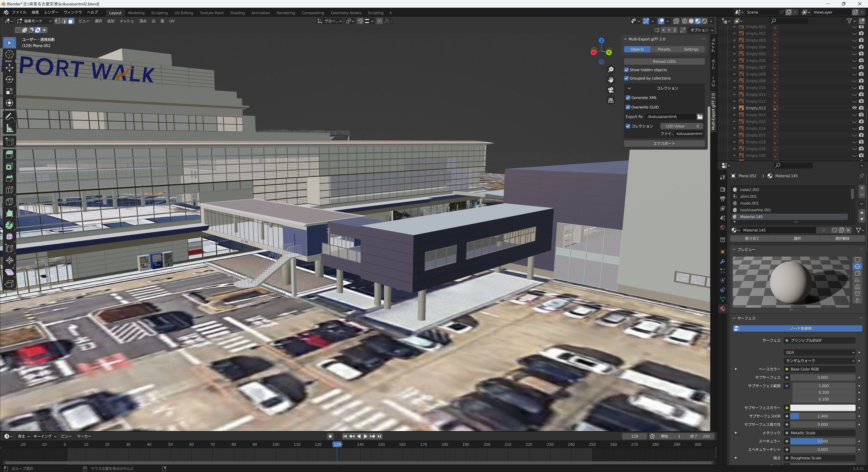Pick the Shrink/Fatten tool
The height and width of the screenshot is (472, 868).
(9, 260)
